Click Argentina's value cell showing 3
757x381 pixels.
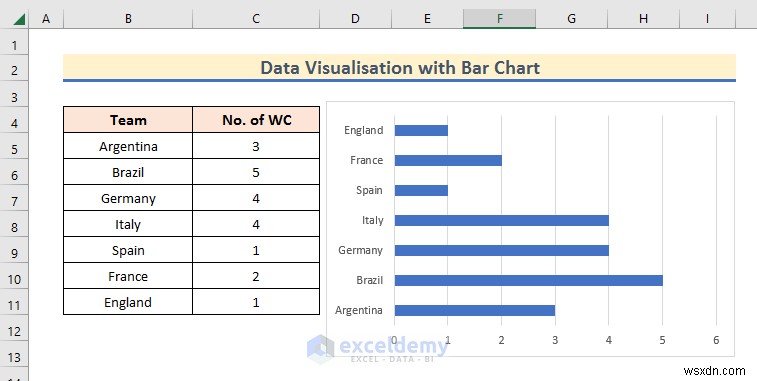(x=256, y=146)
